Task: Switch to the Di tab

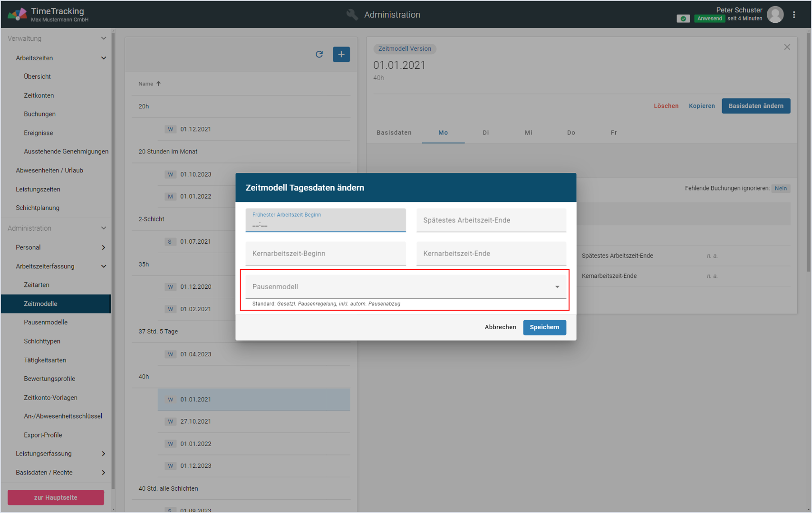Action: click(485, 133)
